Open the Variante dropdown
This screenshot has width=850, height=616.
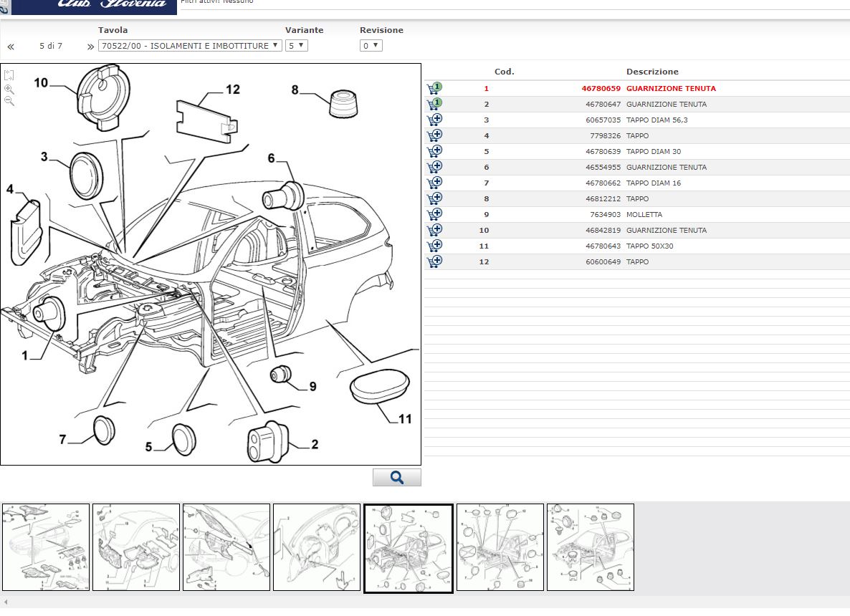pos(296,46)
